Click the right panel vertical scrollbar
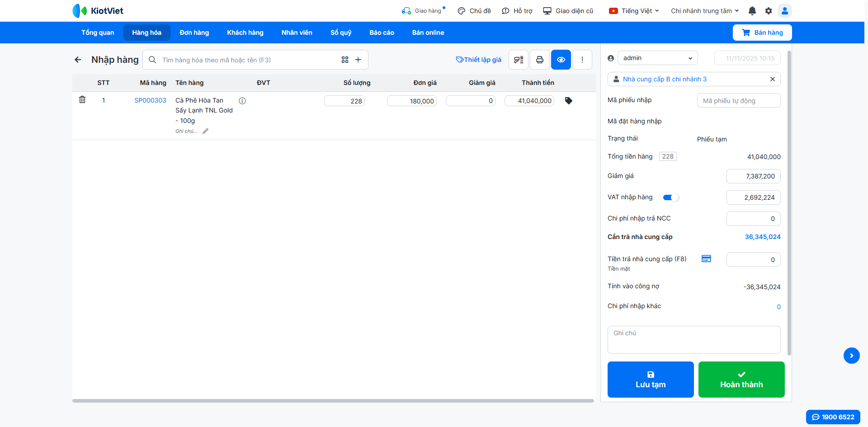This screenshot has height=427, width=868. [x=789, y=203]
